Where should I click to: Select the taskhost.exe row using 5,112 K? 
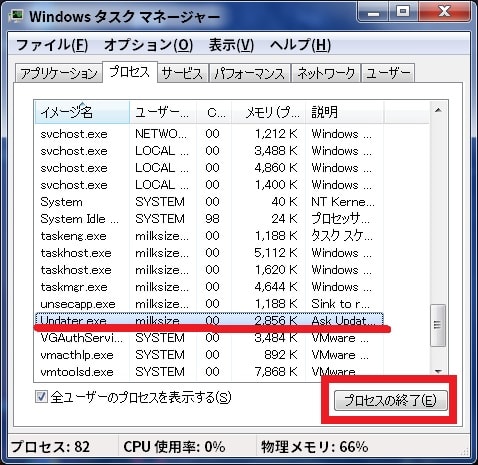coord(209,253)
